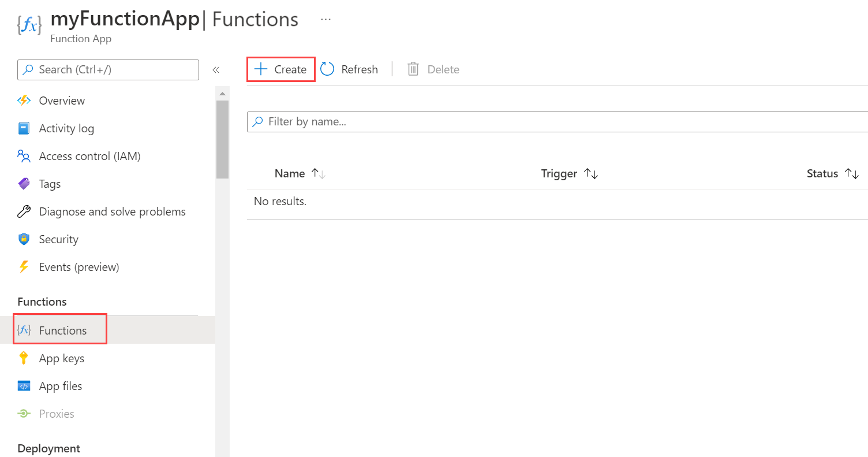This screenshot has width=868, height=457.
Task: Click the Create button
Action: click(281, 69)
